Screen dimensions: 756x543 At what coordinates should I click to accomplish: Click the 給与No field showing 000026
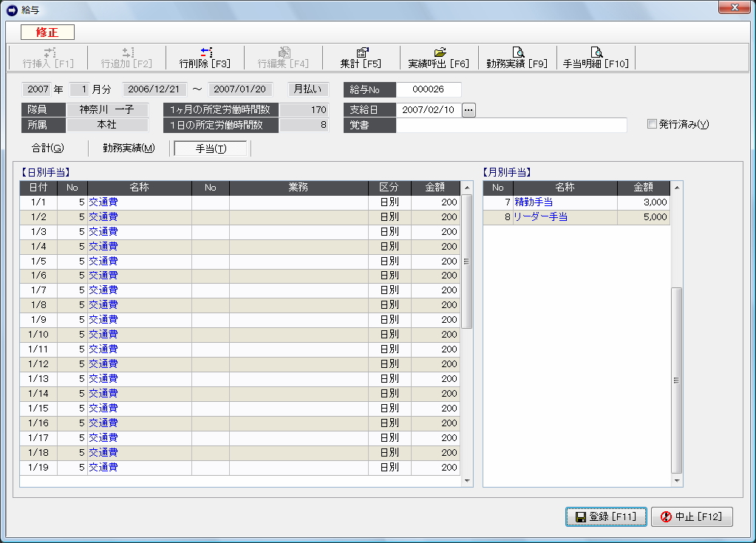tap(428, 89)
